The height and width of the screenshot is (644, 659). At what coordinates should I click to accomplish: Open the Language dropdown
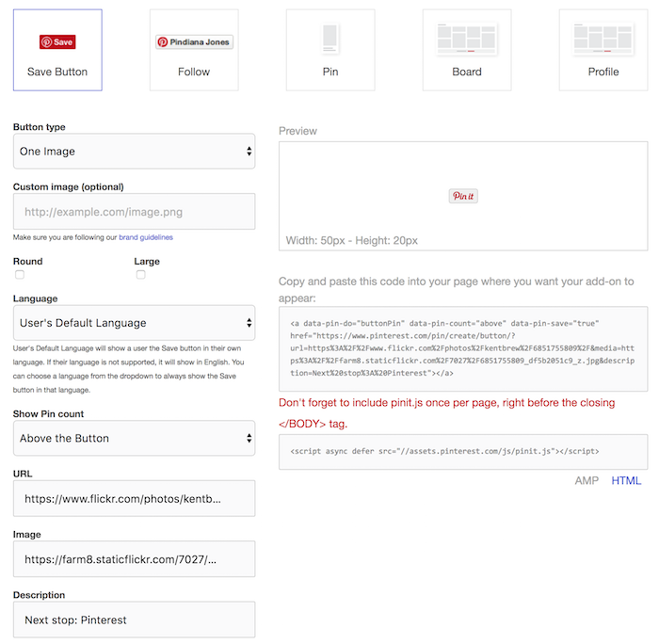(x=134, y=323)
